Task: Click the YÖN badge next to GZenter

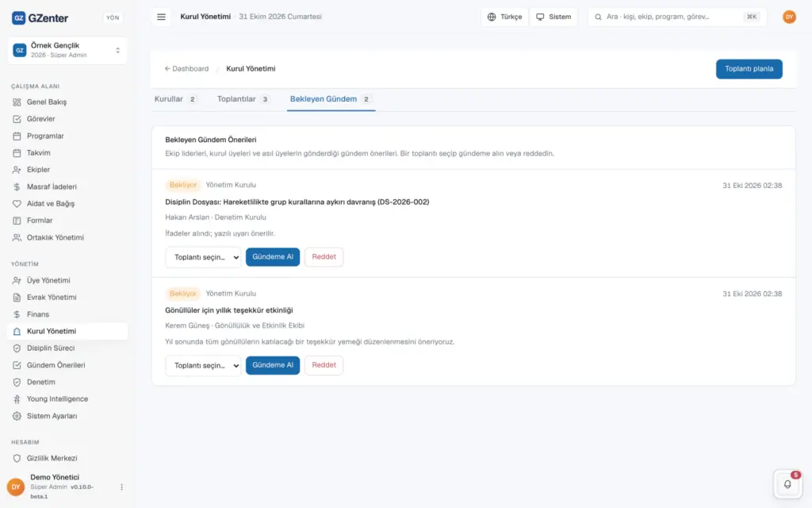Action: (x=113, y=17)
